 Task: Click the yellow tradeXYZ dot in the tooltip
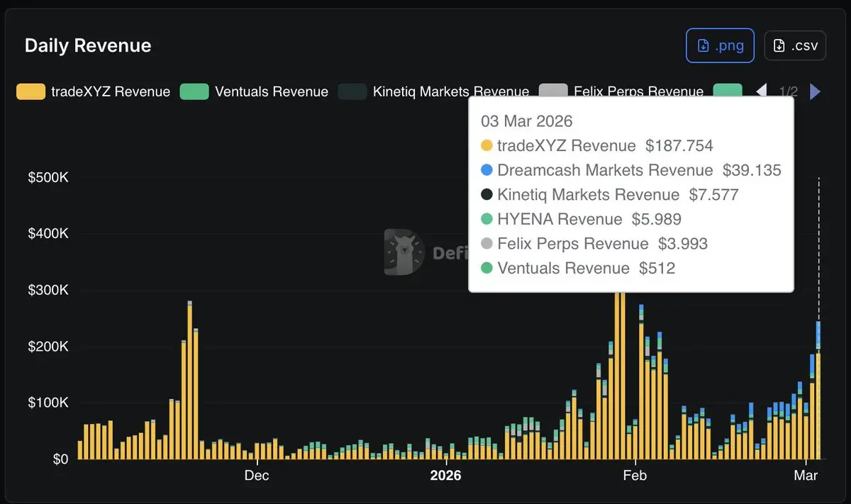(x=486, y=146)
